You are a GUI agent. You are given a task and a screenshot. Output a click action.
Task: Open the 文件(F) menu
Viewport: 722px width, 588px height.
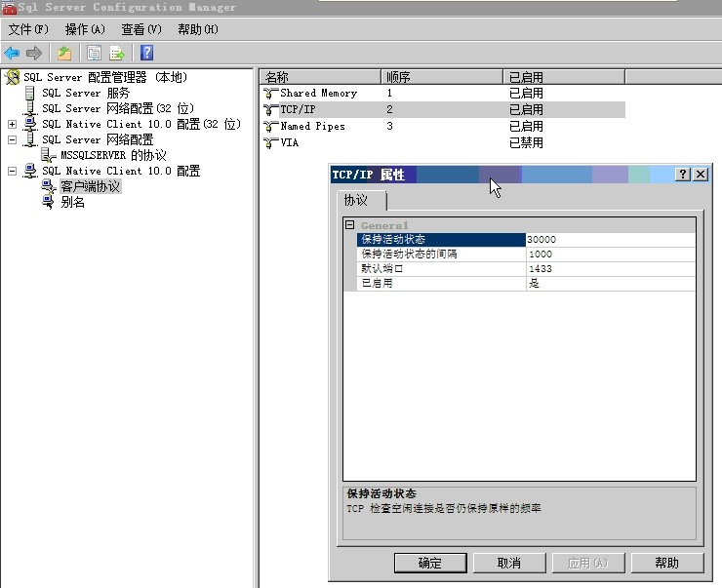(28, 29)
